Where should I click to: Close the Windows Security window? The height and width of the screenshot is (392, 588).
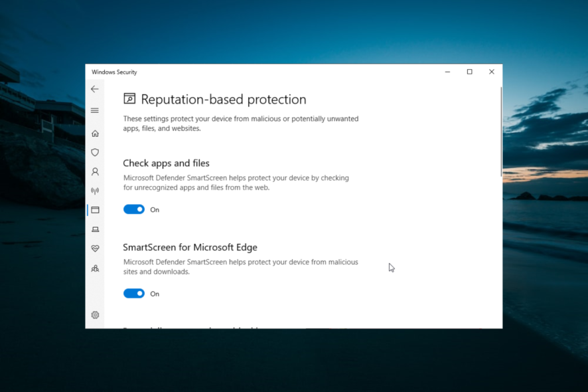coord(491,72)
